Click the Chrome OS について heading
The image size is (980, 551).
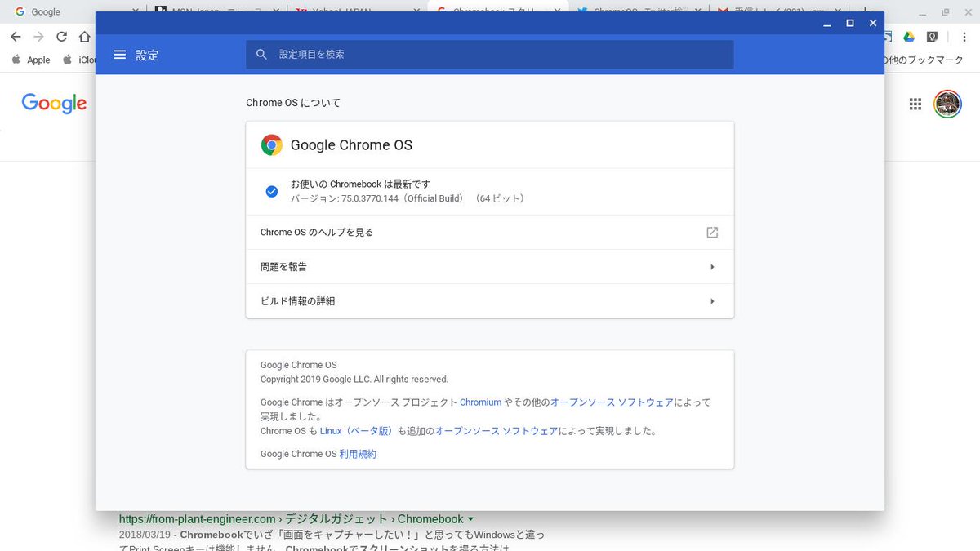click(293, 103)
